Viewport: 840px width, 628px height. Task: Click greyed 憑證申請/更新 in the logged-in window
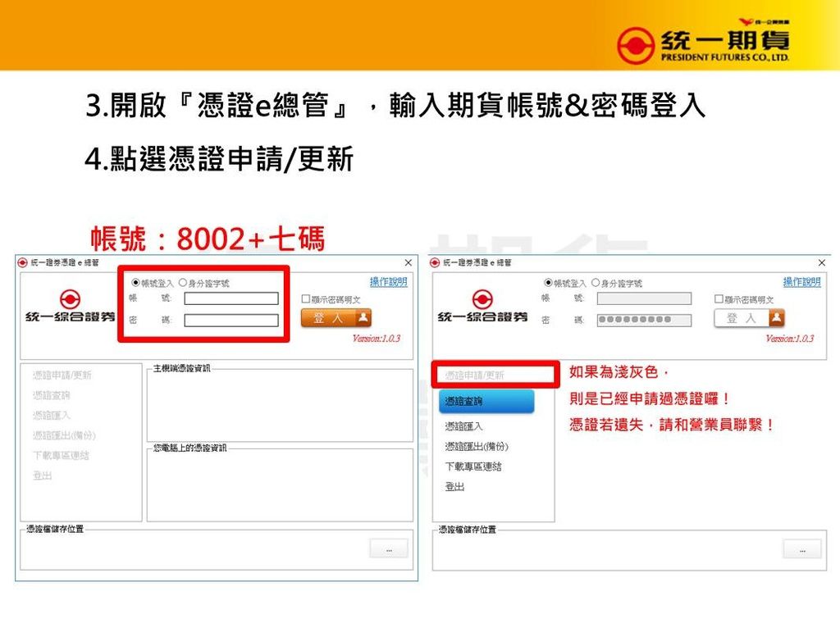coord(475,375)
